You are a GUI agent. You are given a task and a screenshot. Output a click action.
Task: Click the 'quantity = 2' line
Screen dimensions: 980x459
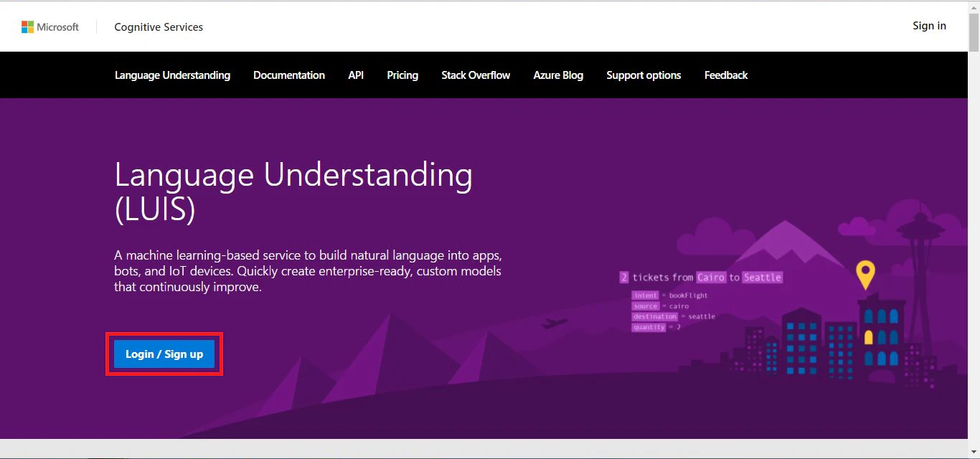pos(656,327)
